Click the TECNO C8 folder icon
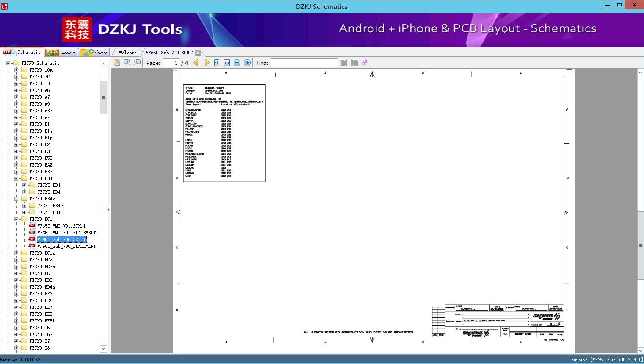The height and width of the screenshot is (364, 644). point(24,348)
